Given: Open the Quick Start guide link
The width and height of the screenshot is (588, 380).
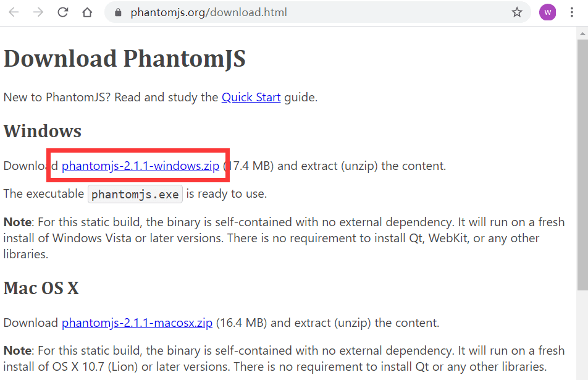Looking at the screenshot, I should click(x=251, y=97).
